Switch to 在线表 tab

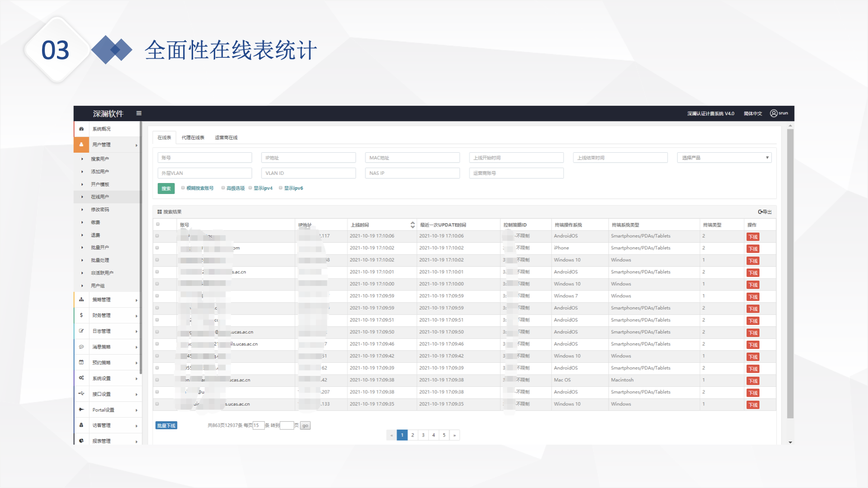(164, 137)
